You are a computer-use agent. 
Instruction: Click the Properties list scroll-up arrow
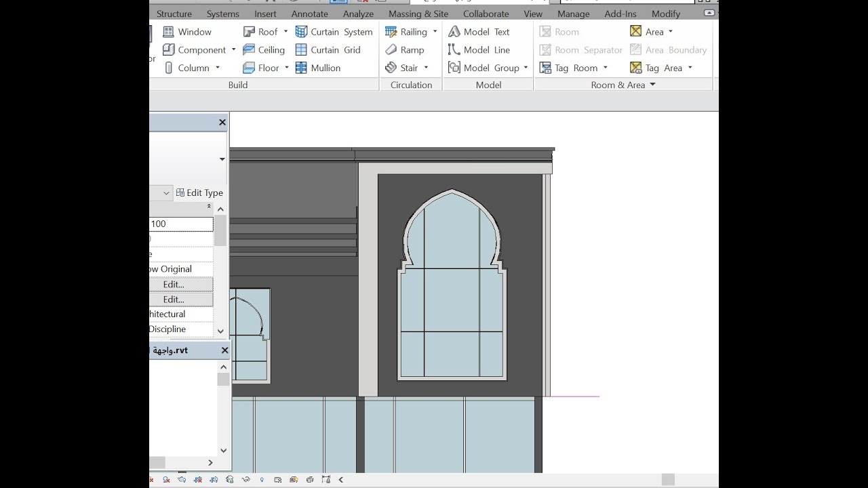coord(220,209)
